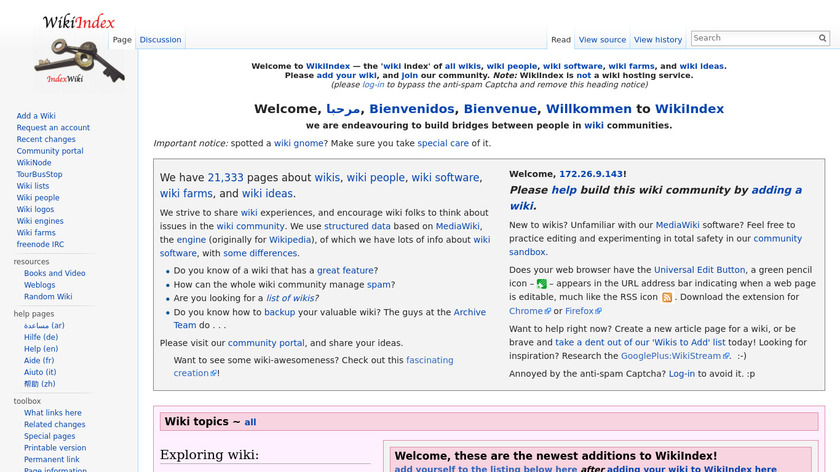Click the add your wiki link
The width and height of the screenshot is (840, 472).
click(x=346, y=76)
